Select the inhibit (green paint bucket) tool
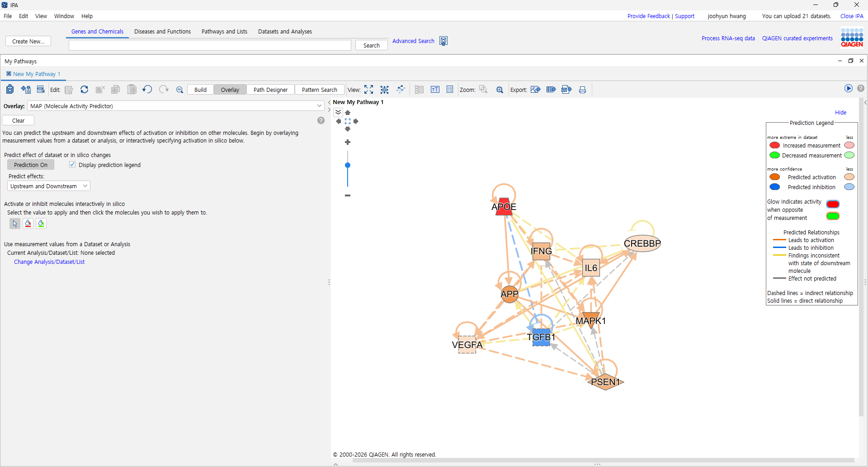This screenshot has width=868, height=467. [x=41, y=224]
